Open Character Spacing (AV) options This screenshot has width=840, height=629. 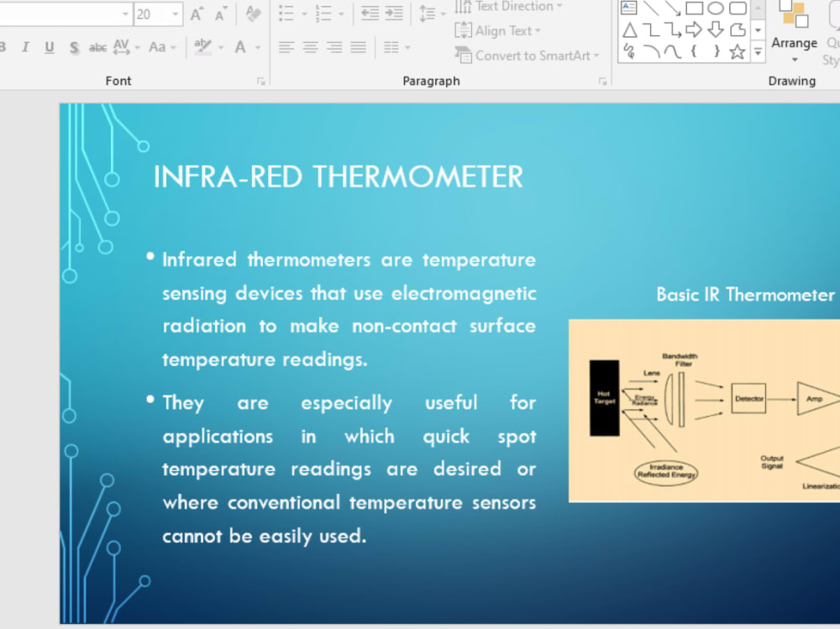127,47
